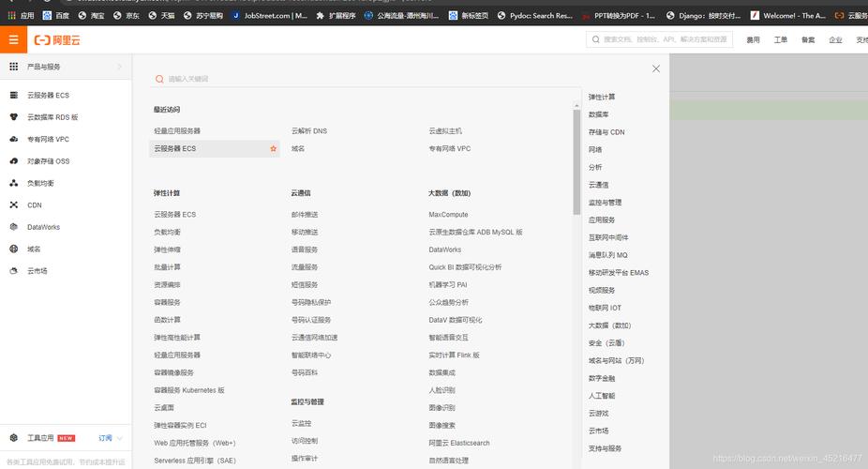Click the 对象存储 OSS sidebar icon

pyautogui.click(x=14, y=161)
